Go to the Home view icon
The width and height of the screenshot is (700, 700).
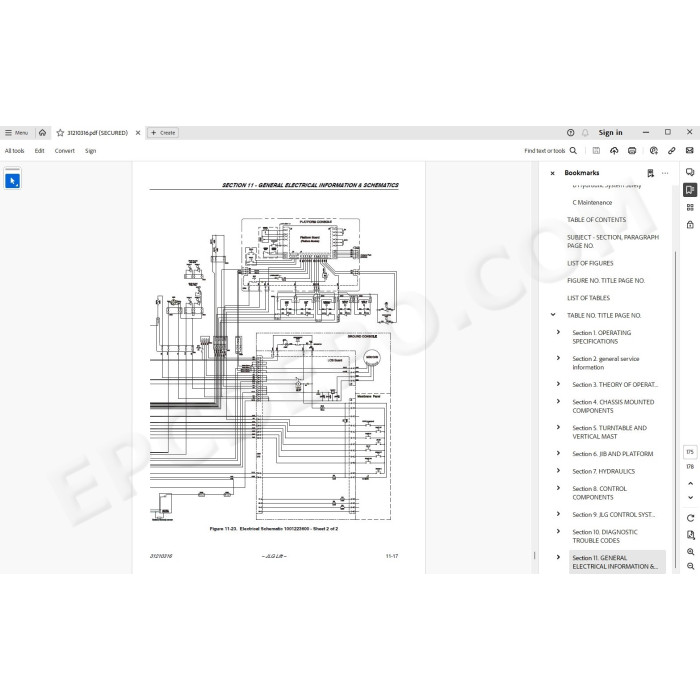point(42,133)
